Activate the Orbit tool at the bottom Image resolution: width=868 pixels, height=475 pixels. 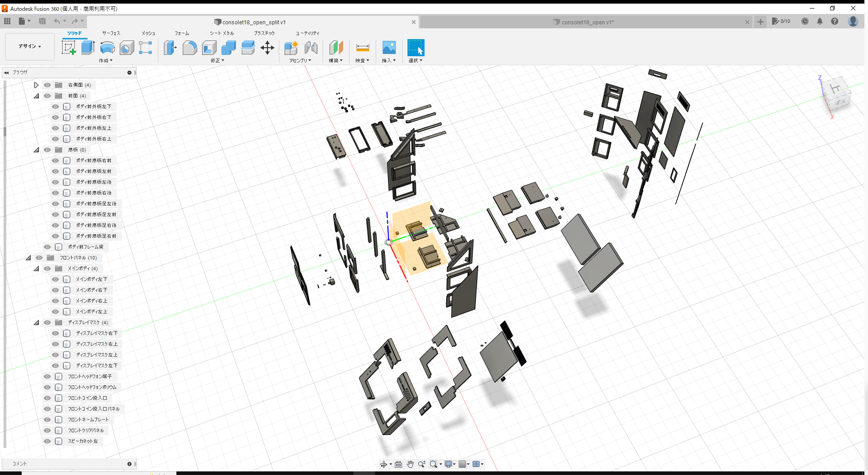pos(384,464)
